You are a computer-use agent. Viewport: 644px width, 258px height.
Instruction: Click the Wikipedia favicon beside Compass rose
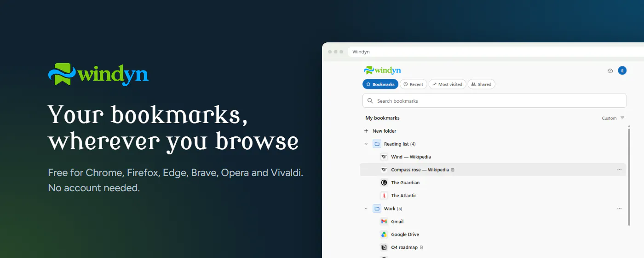click(x=384, y=170)
